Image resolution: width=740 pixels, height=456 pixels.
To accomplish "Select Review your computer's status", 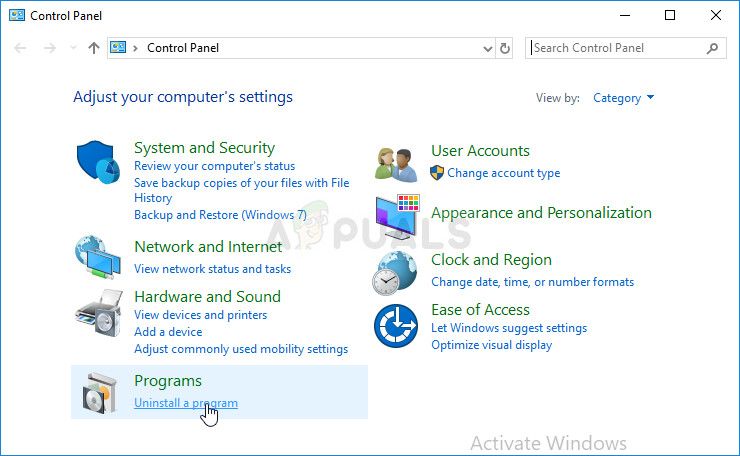I will click(214, 166).
